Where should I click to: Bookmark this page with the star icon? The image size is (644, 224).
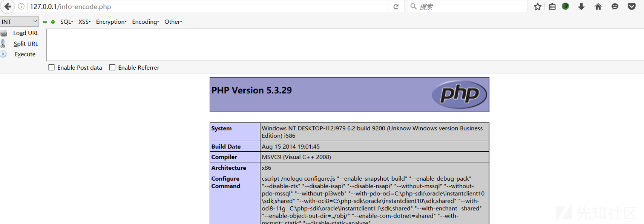coord(538,6)
